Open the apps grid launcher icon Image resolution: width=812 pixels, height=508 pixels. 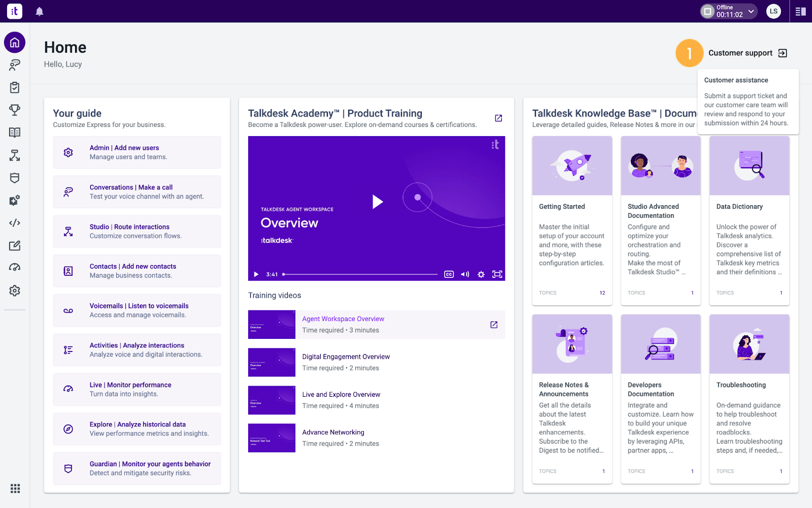[15, 488]
